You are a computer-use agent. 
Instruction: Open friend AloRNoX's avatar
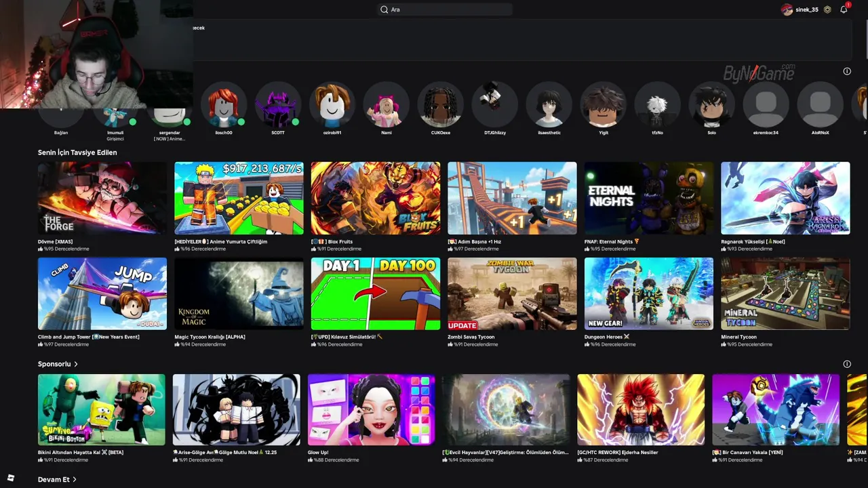coord(821,104)
